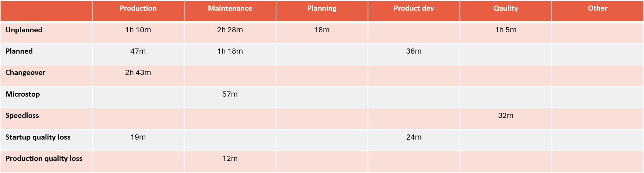Screen dimensions: 644x173
Task: Select the Production quality loss row label
Action: tap(44, 159)
